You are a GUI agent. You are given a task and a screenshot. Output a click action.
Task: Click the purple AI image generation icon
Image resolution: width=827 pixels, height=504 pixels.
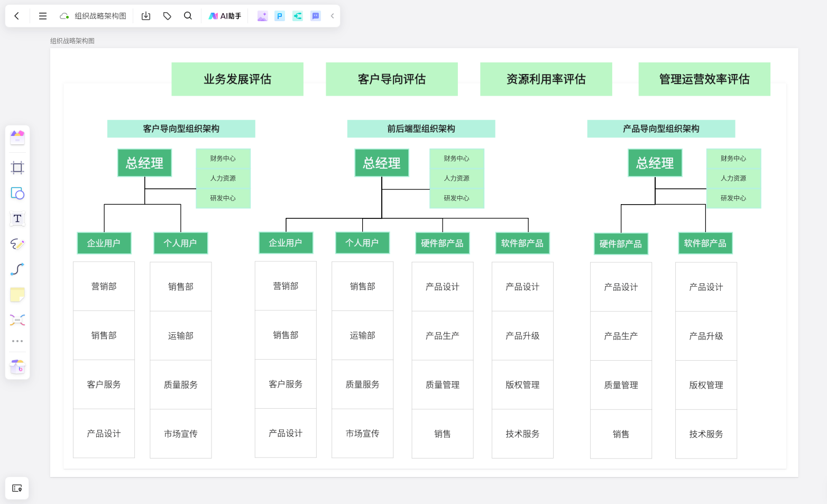262,16
